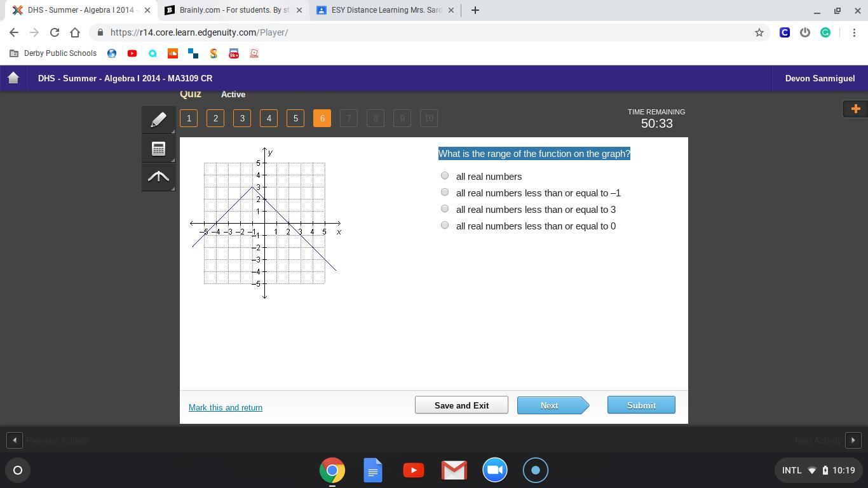Select current quiz question 6
Screen dimensions: 868x488
coord(322,118)
